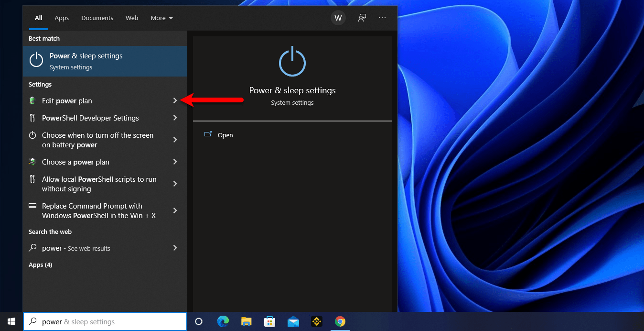This screenshot has width=644, height=331.
Task: Click the screen-off power icon
Action: (x=32, y=135)
